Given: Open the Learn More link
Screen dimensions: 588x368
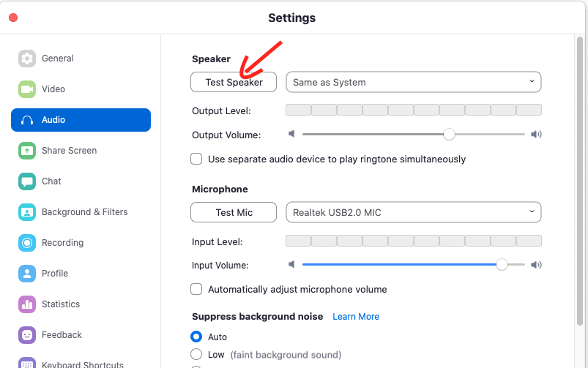Looking at the screenshot, I should pos(356,317).
